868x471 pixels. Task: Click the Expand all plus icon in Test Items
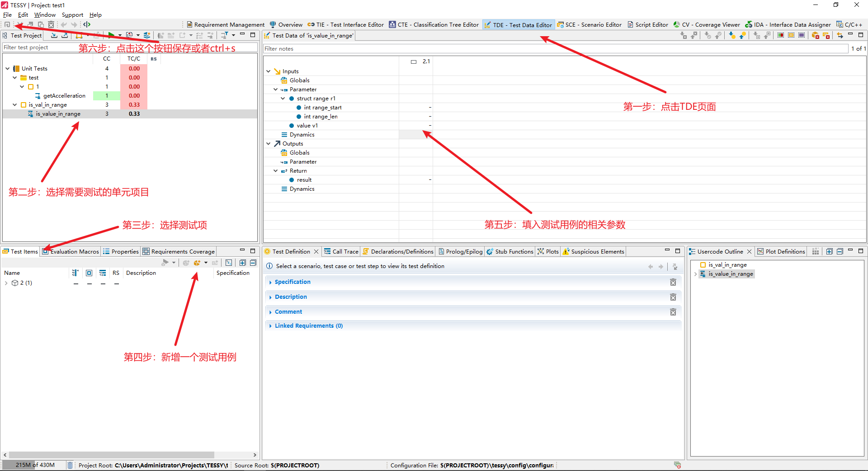coord(243,263)
